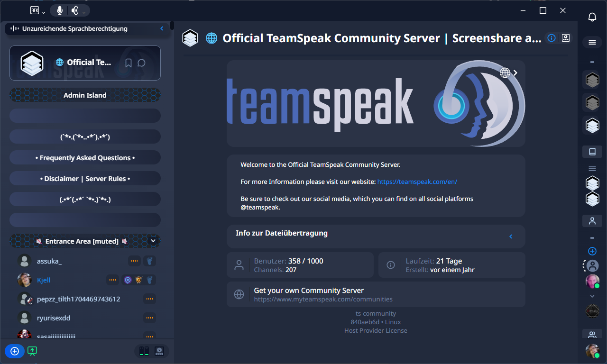607x364 pixels.
Task: Select the Disclaimer | Server Rules channel
Action: pos(85,179)
